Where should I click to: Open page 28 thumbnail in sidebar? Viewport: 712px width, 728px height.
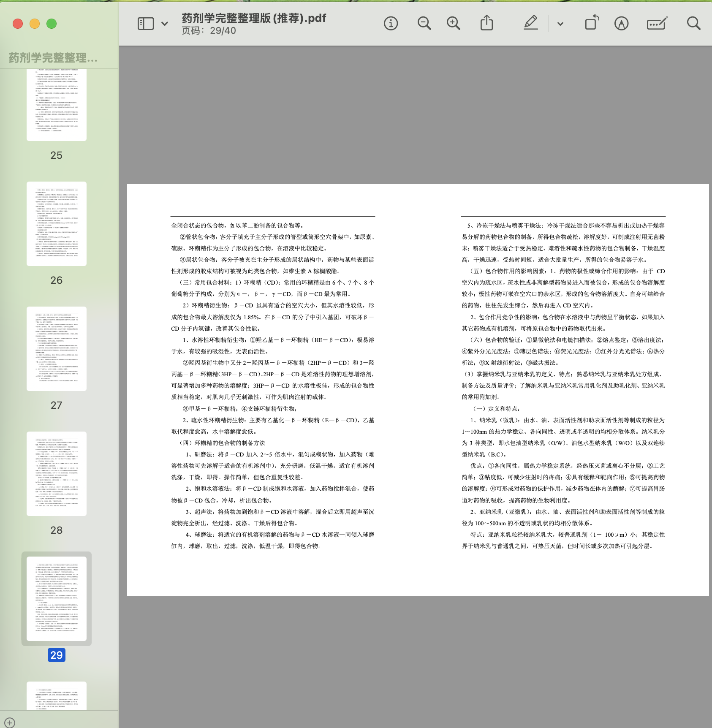(x=57, y=474)
